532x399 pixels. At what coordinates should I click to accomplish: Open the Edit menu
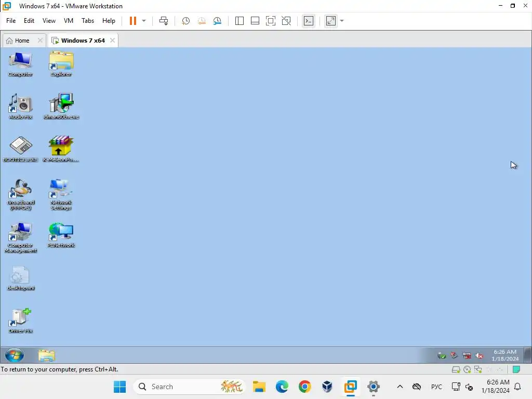click(29, 21)
